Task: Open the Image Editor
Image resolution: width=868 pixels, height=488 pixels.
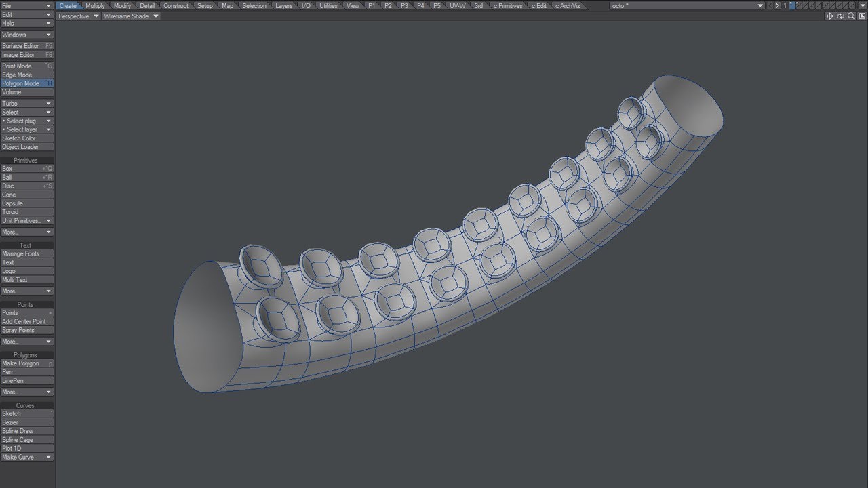Action: coord(27,55)
